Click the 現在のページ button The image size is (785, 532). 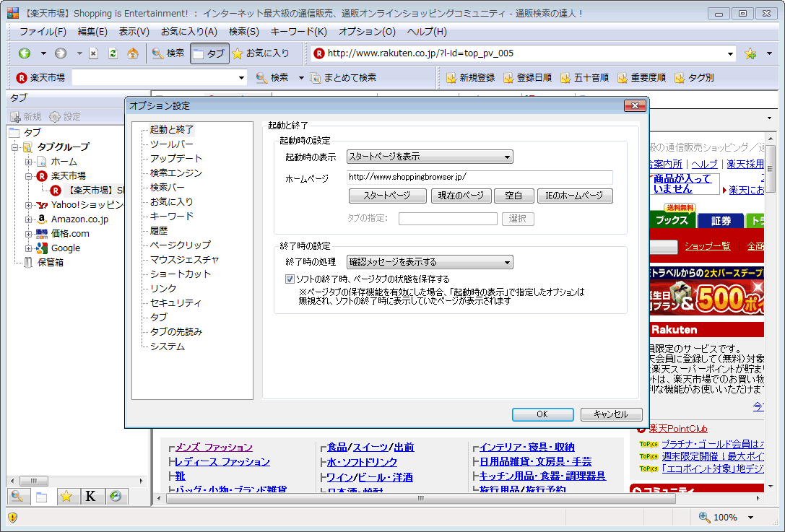tap(461, 196)
